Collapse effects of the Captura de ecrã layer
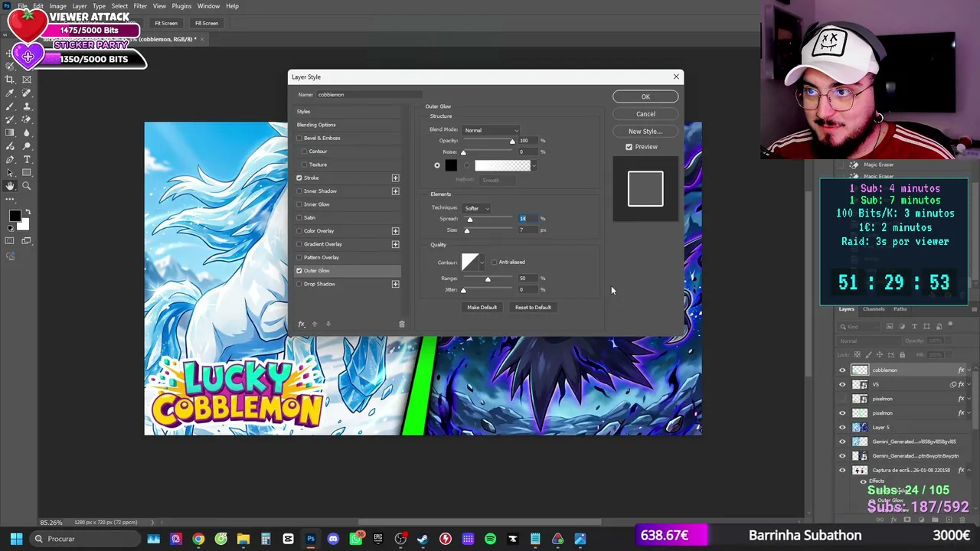Image resolution: width=980 pixels, height=551 pixels. pos(969,471)
